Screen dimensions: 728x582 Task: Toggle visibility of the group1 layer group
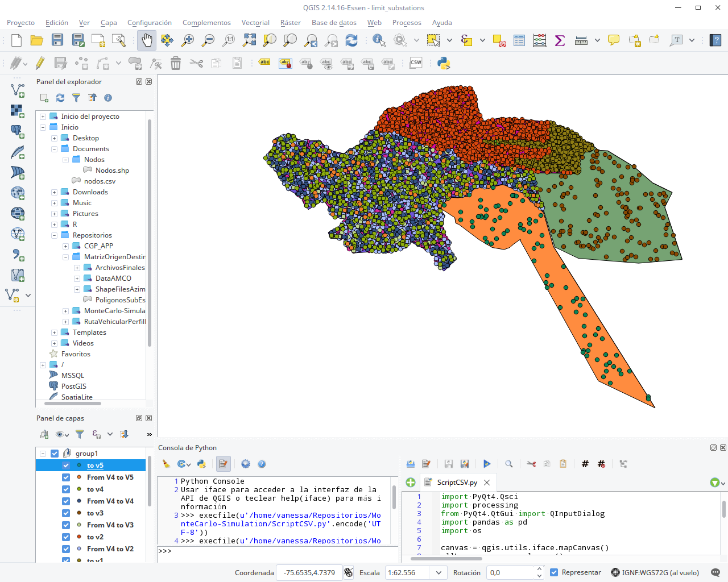click(55, 454)
